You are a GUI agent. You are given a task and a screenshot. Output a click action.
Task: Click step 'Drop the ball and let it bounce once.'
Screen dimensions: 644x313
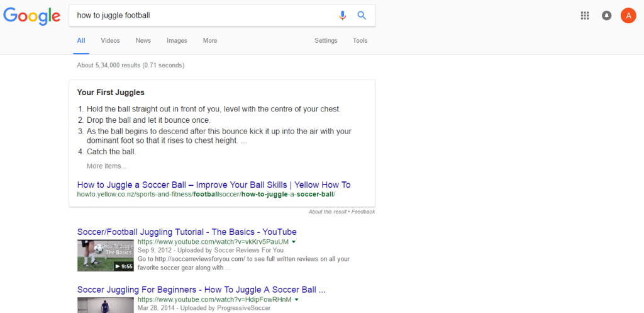click(148, 120)
